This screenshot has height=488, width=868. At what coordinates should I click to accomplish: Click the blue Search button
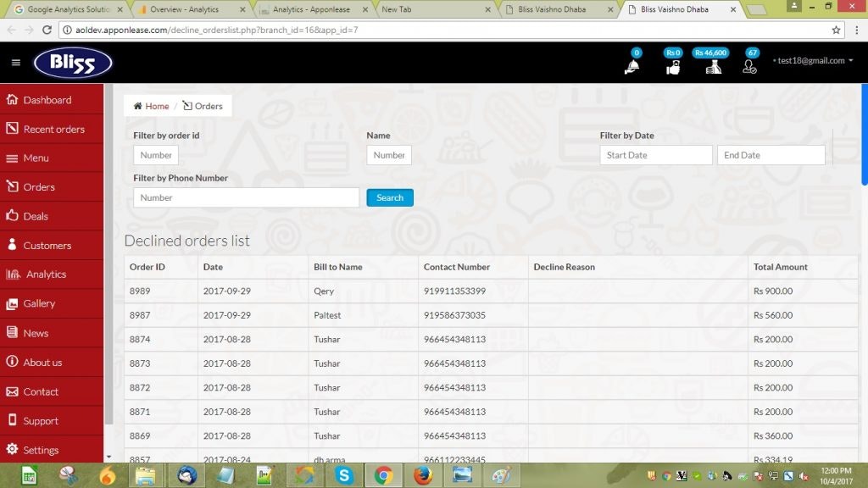(x=390, y=197)
